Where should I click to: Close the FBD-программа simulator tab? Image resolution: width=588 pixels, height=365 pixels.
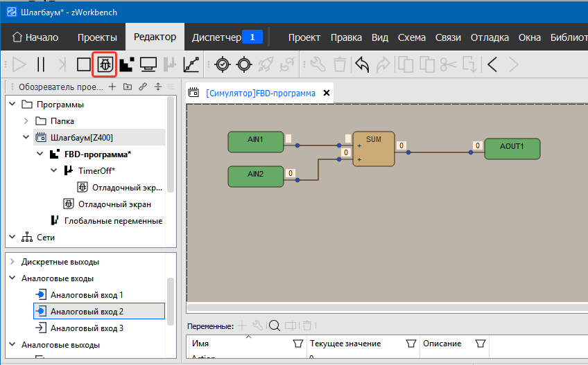(326, 93)
